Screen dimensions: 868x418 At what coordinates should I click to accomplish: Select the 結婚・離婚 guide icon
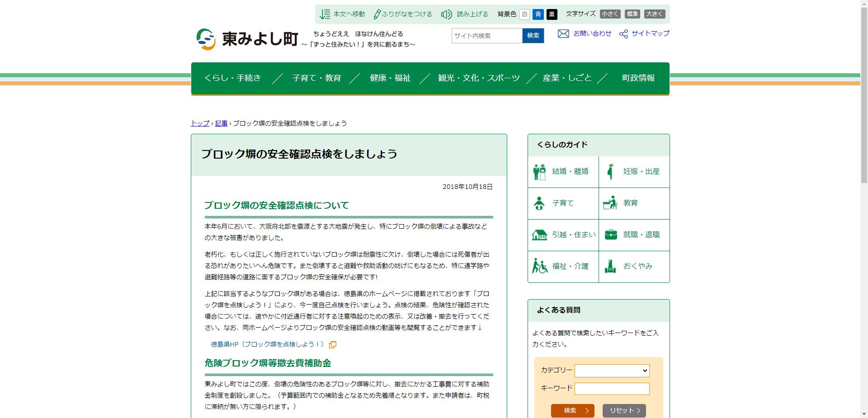click(539, 171)
